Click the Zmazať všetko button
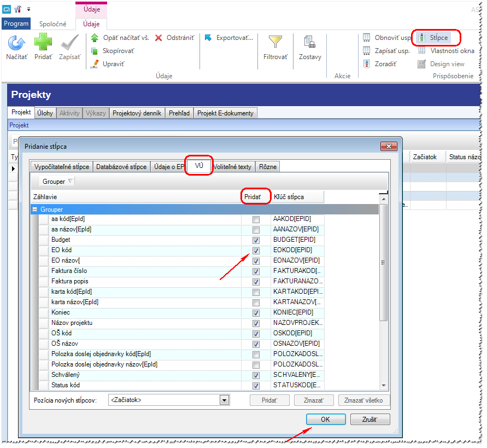Image resolution: width=487 pixels, height=448 pixels. coord(363,400)
